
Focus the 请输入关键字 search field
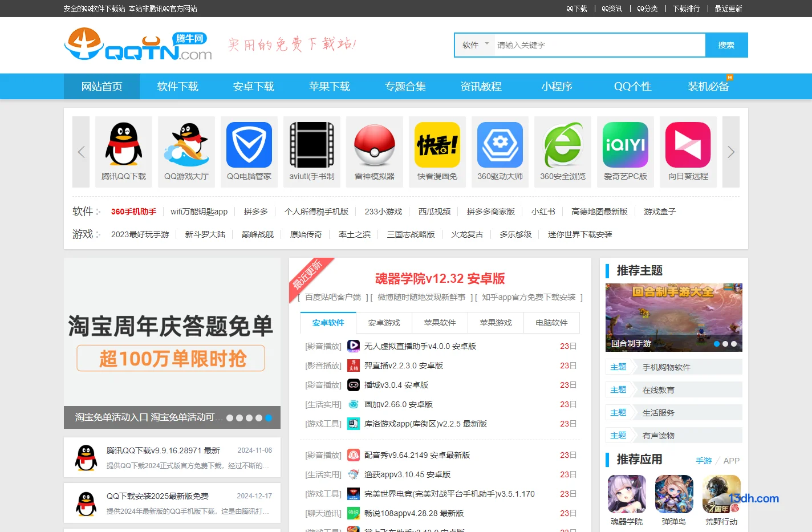coord(599,45)
